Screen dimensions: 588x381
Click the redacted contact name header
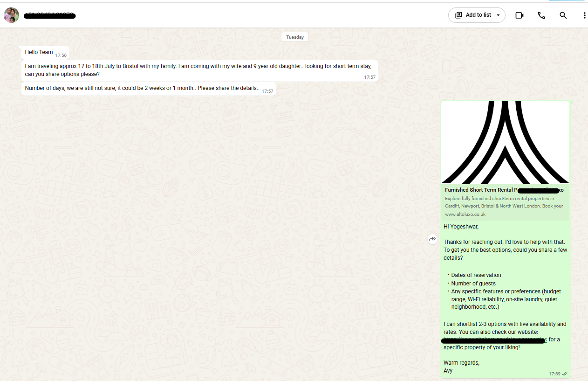(50, 16)
